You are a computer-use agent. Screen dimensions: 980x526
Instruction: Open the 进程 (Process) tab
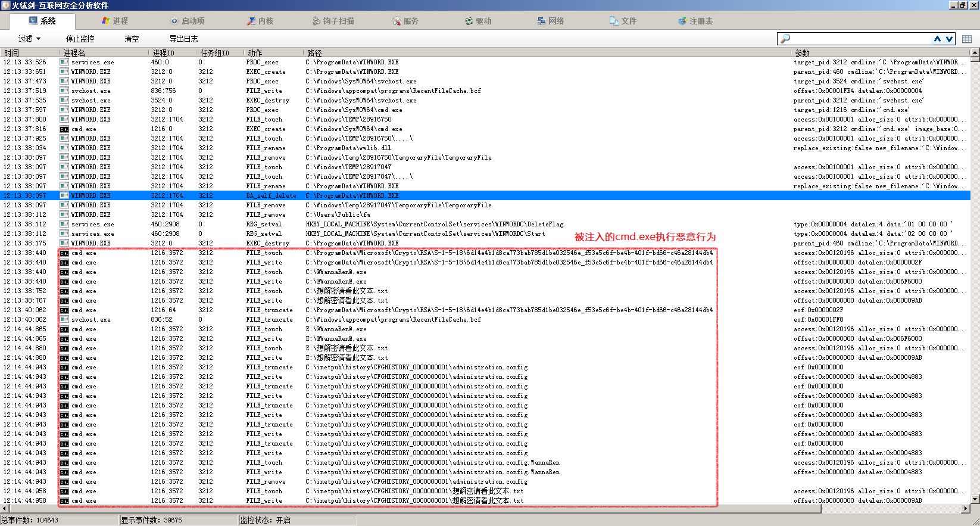[x=115, y=21]
